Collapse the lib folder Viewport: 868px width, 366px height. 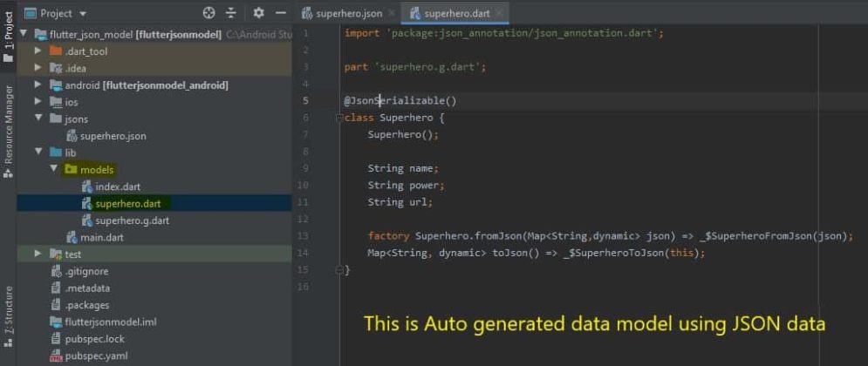[38, 152]
